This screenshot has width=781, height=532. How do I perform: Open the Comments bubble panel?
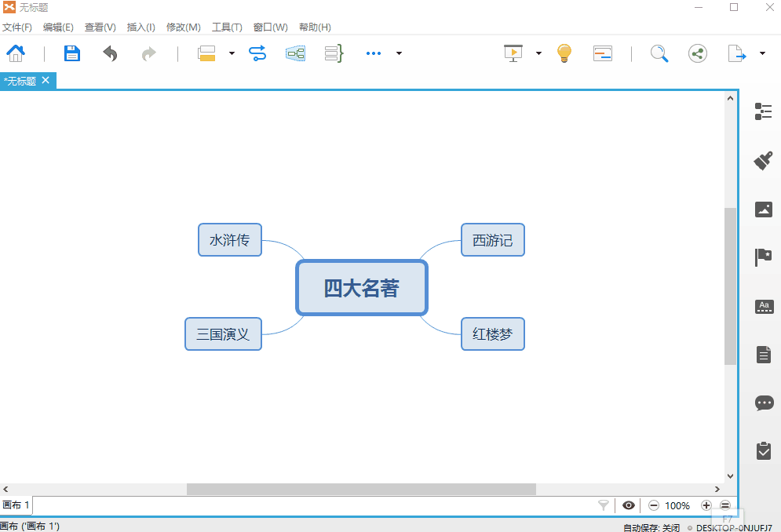tap(763, 403)
